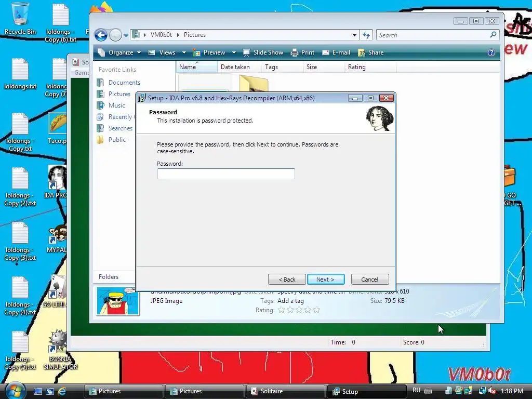Click Next in IDA Pro setup
This screenshot has width=532, height=399.
326,279
